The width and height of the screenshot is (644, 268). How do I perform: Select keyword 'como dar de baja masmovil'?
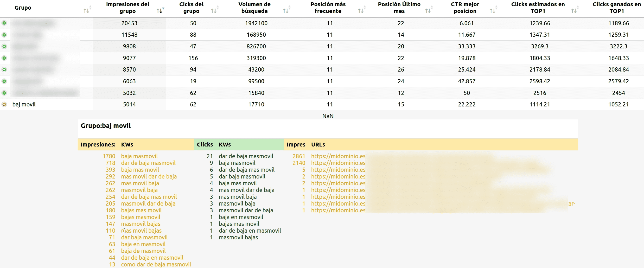[x=156, y=264]
